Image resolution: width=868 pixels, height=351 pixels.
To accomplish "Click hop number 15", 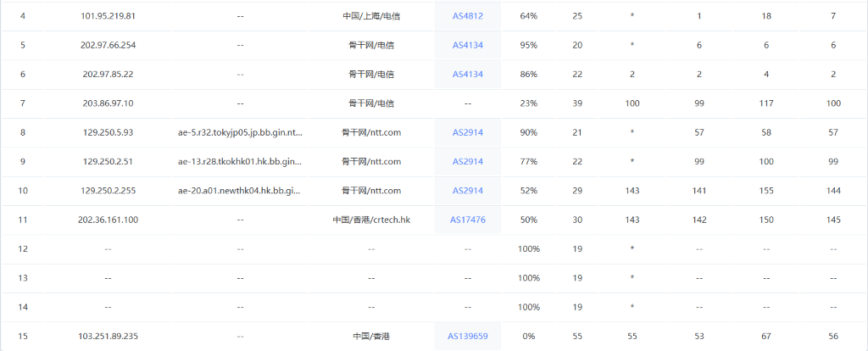I will (x=23, y=336).
